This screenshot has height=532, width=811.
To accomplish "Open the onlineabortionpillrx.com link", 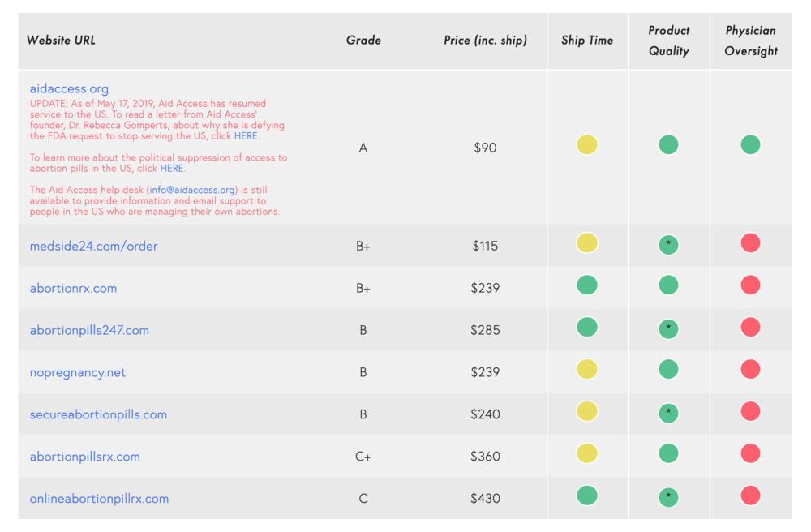I will [99, 499].
